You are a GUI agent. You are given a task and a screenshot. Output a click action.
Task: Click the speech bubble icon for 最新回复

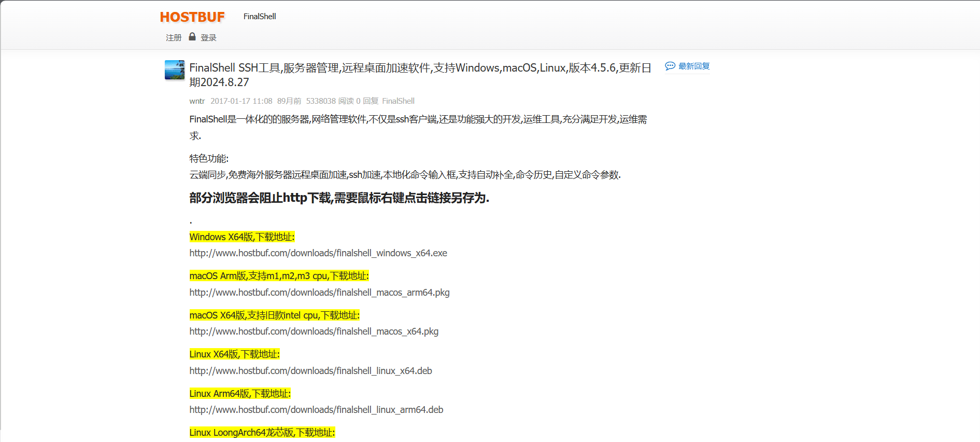point(670,66)
